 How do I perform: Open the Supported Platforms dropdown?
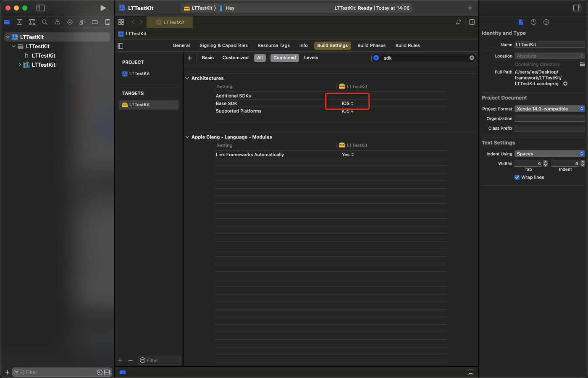(347, 111)
